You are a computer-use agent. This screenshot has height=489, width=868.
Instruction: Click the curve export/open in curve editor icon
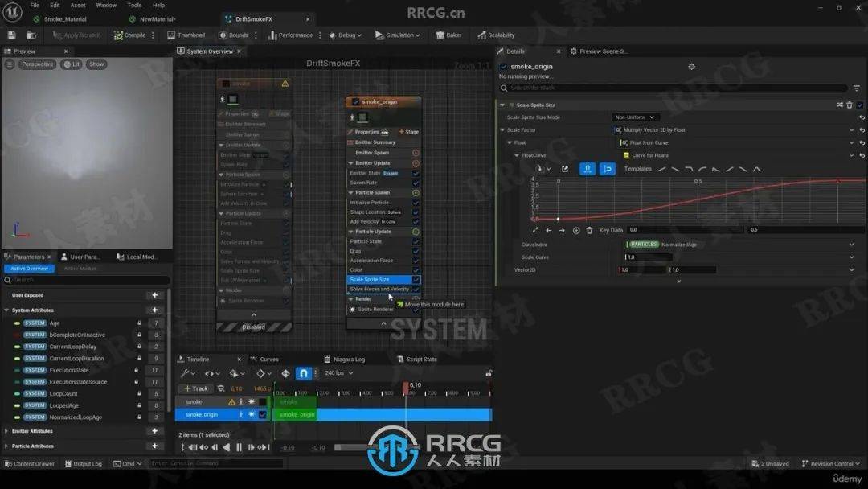tap(565, 169)
